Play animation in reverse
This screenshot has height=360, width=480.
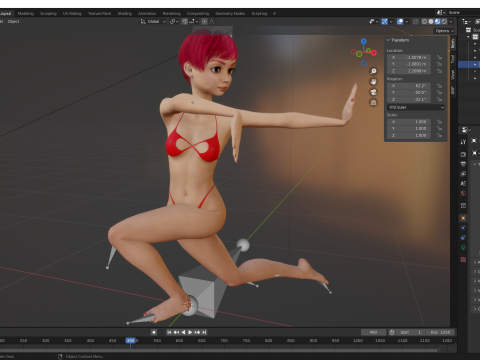pyautogui.click(x=183, y=332)
